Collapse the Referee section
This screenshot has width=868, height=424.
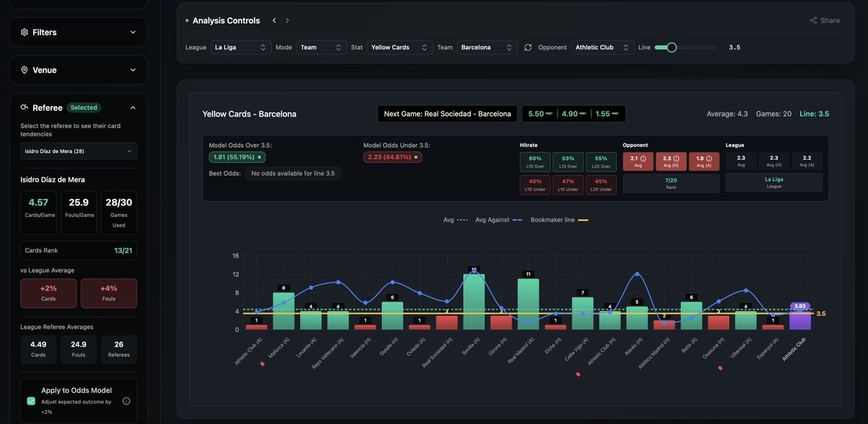[133, 108]
